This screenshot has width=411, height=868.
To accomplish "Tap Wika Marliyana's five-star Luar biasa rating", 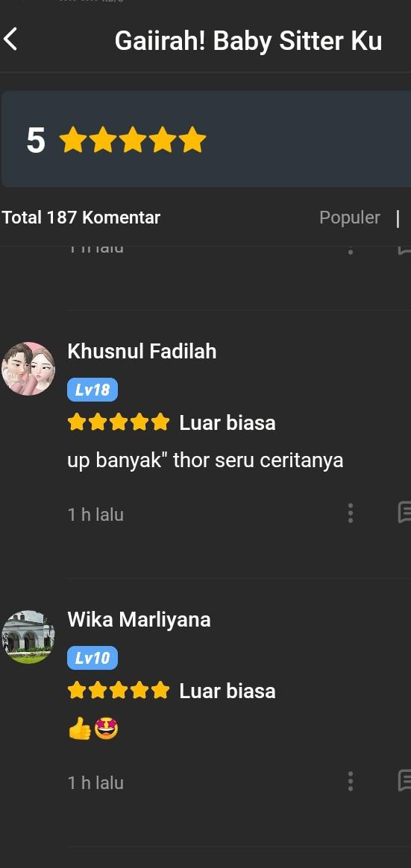I will [x=172, y=691].
